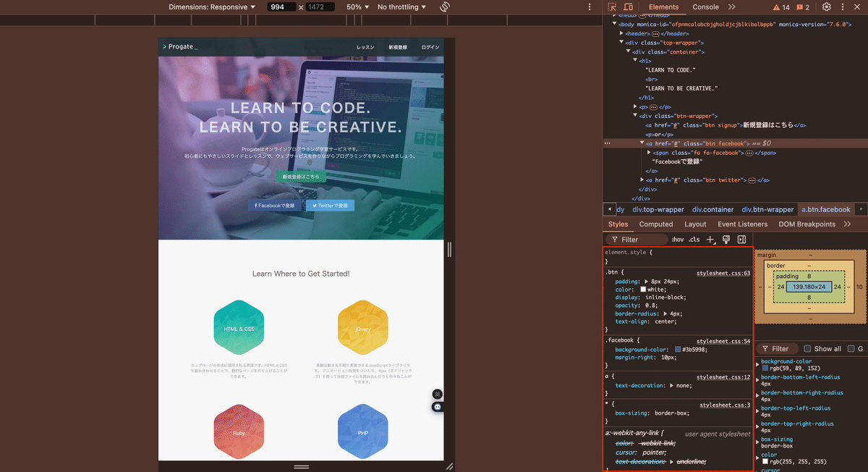
Task: Show the 14 warnings counter
Action: point(781,7)
